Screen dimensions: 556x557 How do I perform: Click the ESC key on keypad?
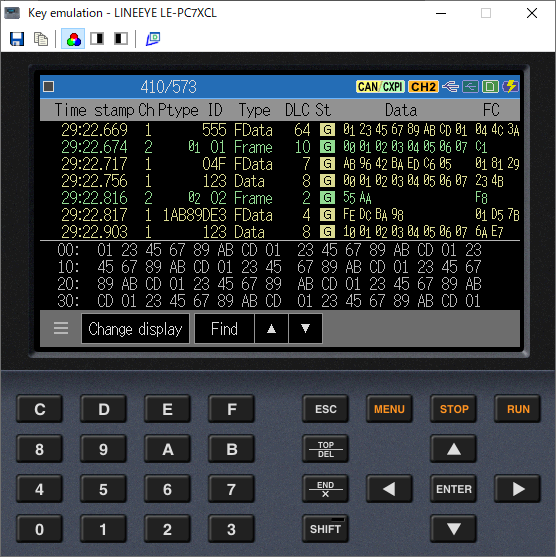click(325, 409)
